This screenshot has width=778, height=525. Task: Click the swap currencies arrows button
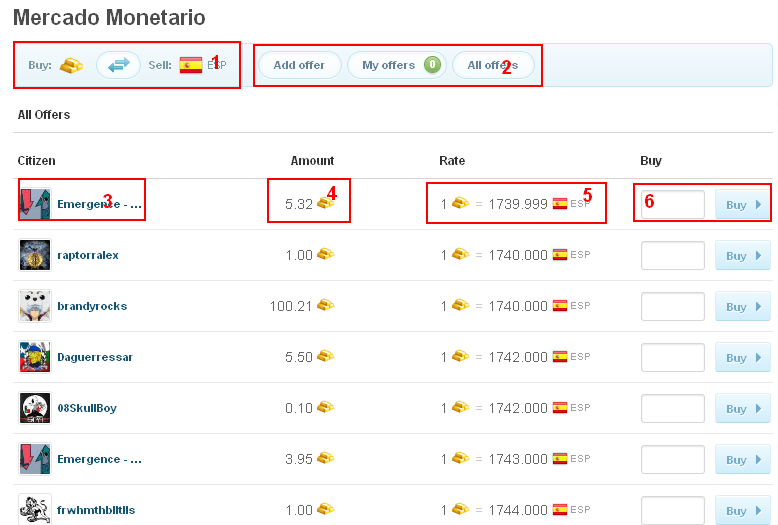pyautogui.click(x=118, y=65)
